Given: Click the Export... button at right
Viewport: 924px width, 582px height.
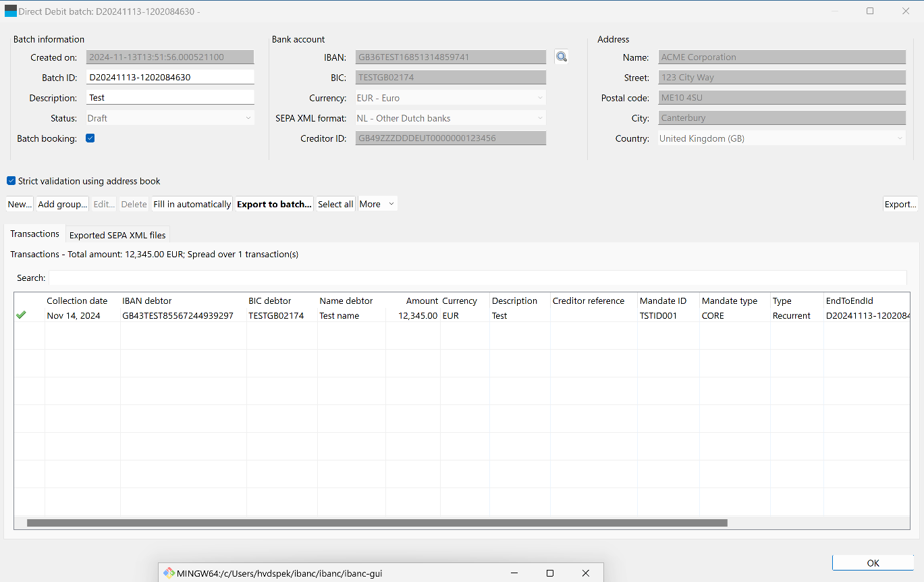Looking at the screenshot, I should (900, 204).
